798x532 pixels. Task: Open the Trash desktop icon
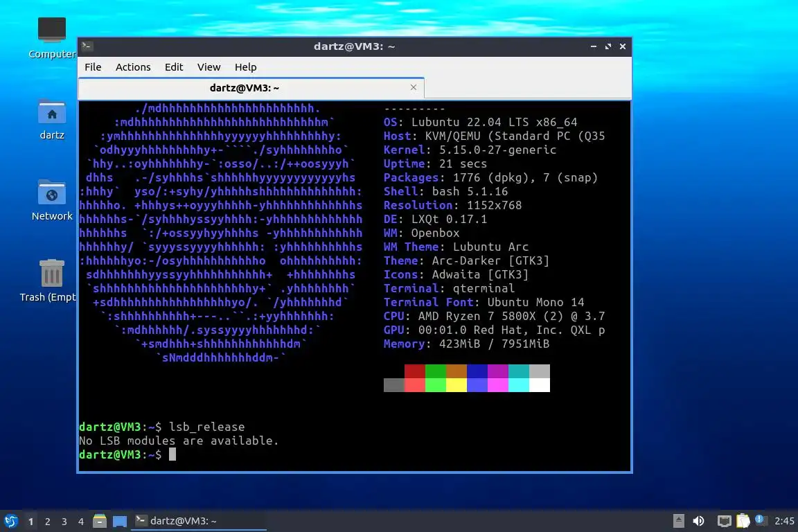[49, 281]
